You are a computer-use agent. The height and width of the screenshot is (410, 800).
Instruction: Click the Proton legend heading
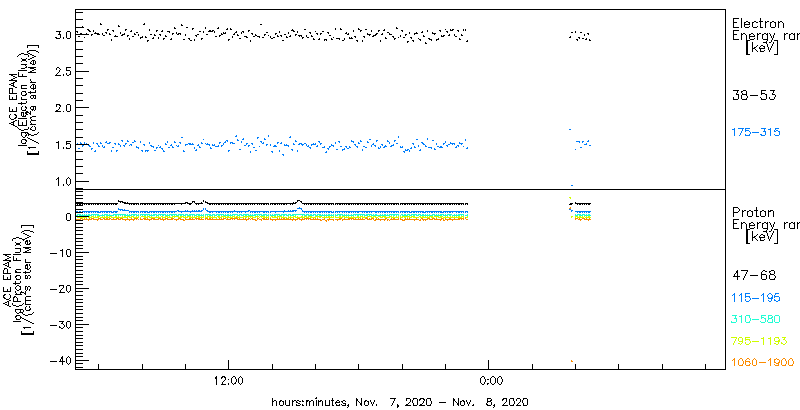point(753,213)
